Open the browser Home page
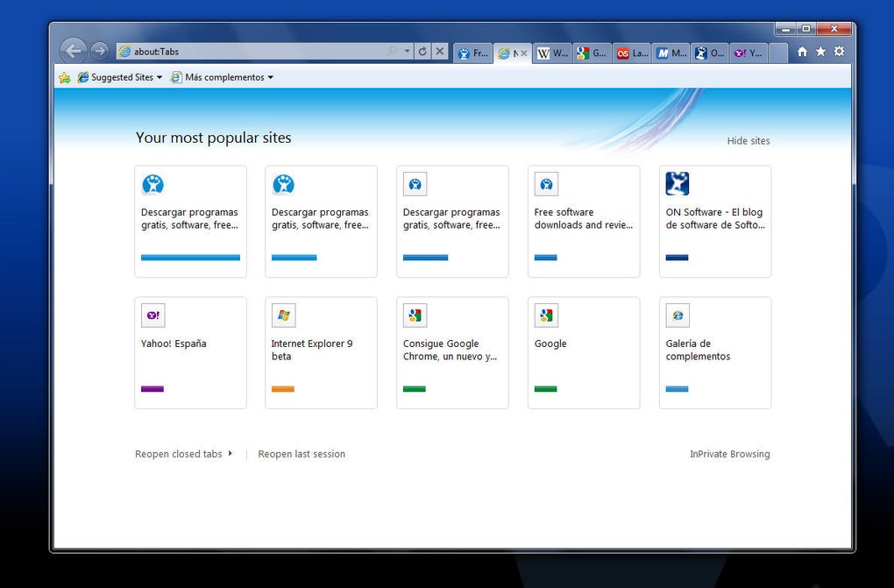 (x=801, y=52)
